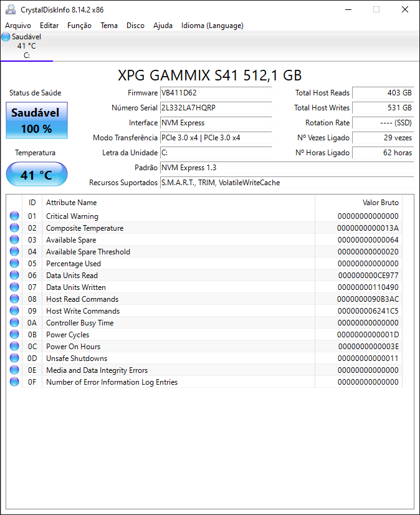Click status orb for Host Write Commands row
Image resolution: width=420 pixels, height=515 pixels.
pyautogui.click(x=14, y=310)
